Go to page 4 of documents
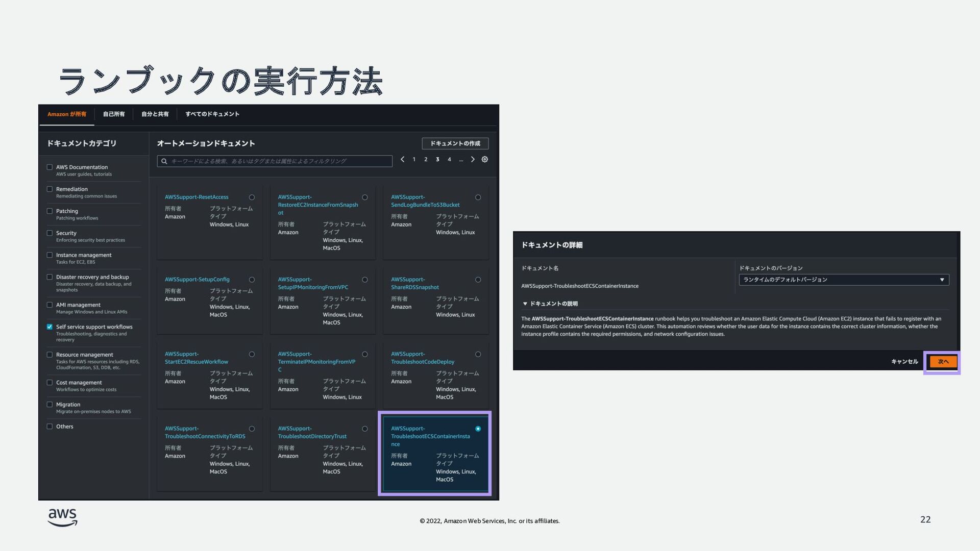This screenshot has width=980, height=551. (449, 160)
